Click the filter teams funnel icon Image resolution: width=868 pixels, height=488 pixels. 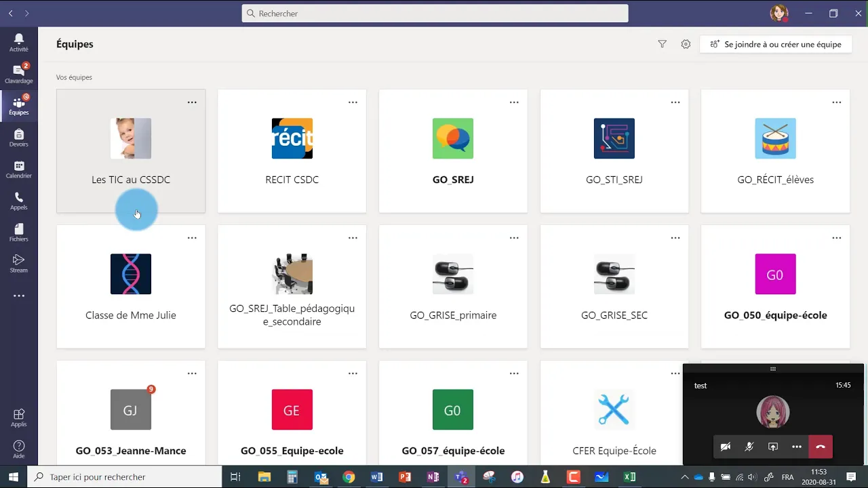(662, 44)
